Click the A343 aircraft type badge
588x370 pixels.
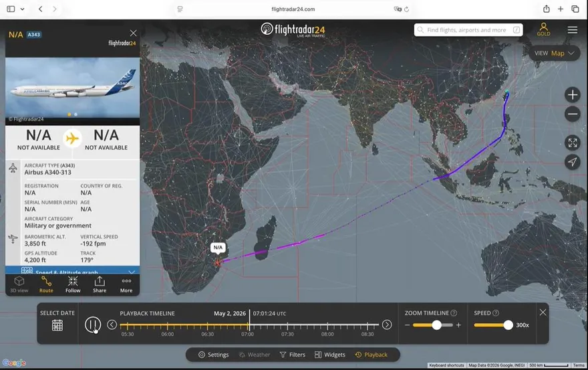(34, 35)
